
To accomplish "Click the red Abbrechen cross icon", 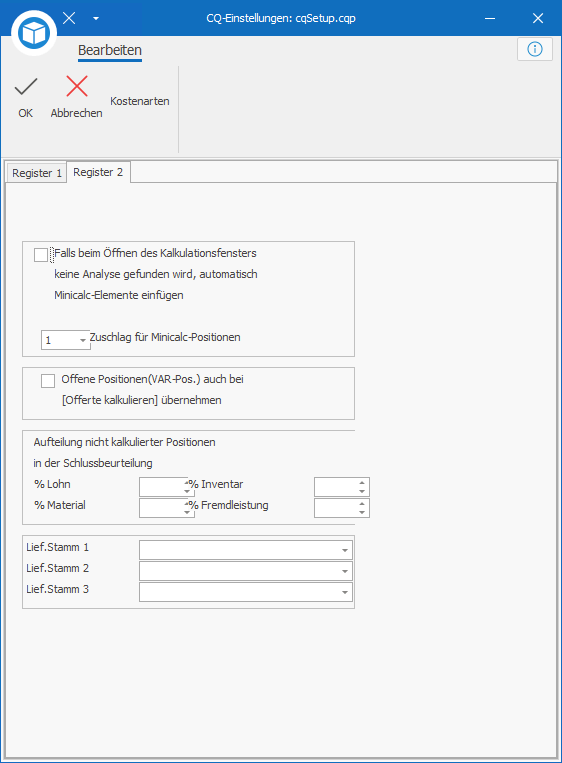I will [x=77, y=87].
